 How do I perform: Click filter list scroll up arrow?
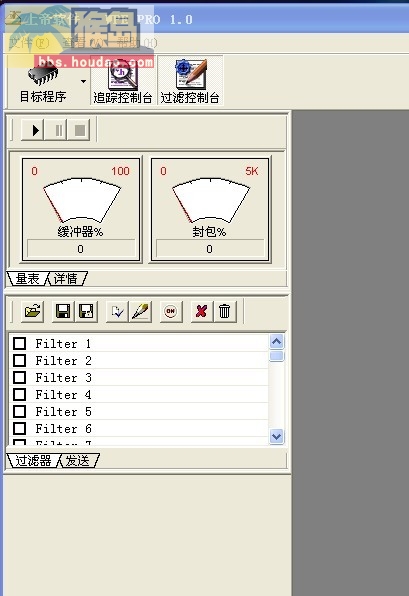[x=276, y=342]
